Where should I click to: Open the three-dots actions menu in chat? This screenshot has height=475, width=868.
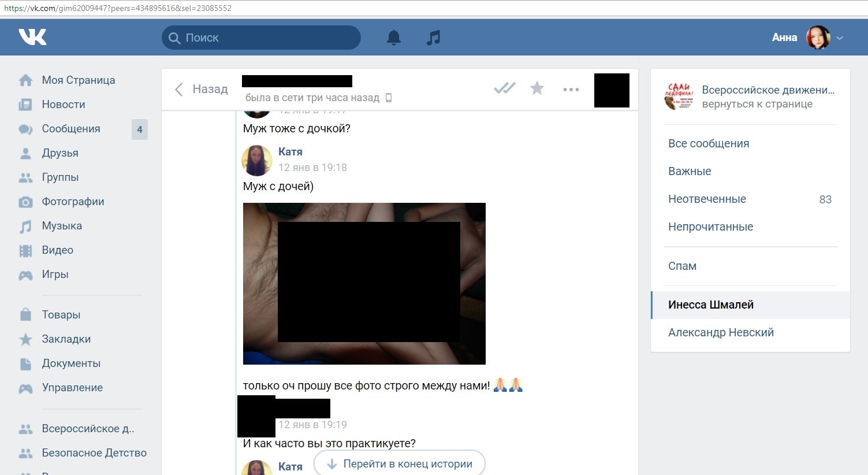pyautogui.click(x=571, y=89)
